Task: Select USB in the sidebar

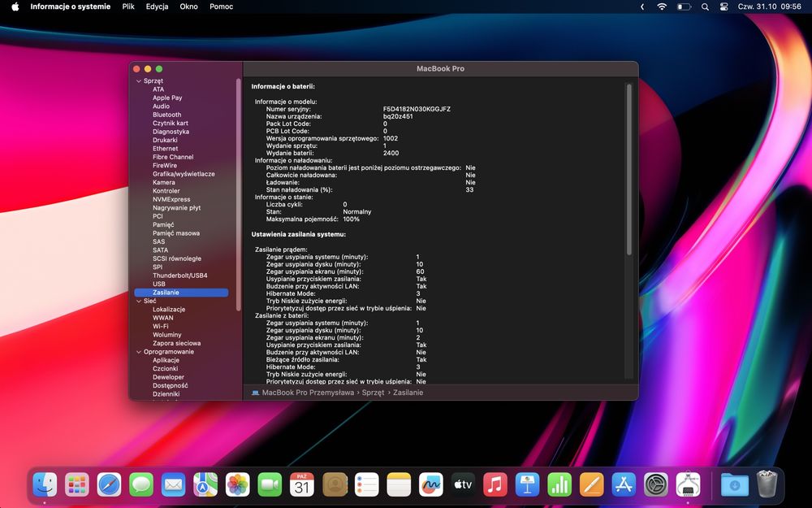Action: 159,284
